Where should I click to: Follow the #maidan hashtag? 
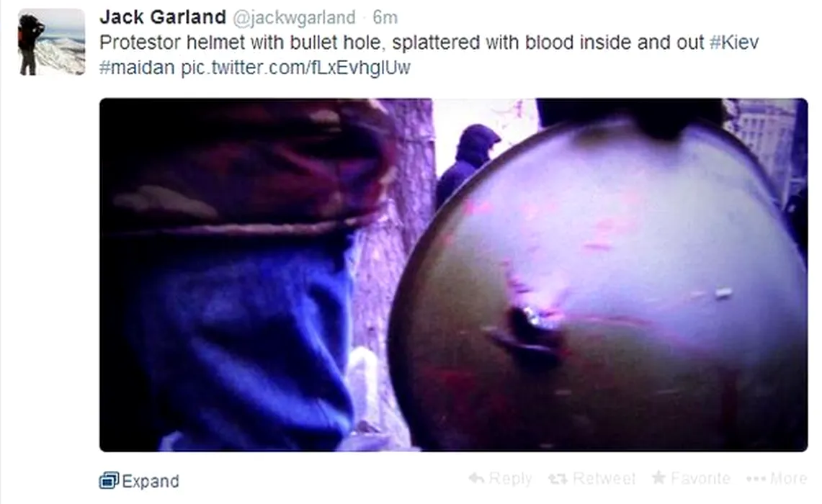point(137,68)
